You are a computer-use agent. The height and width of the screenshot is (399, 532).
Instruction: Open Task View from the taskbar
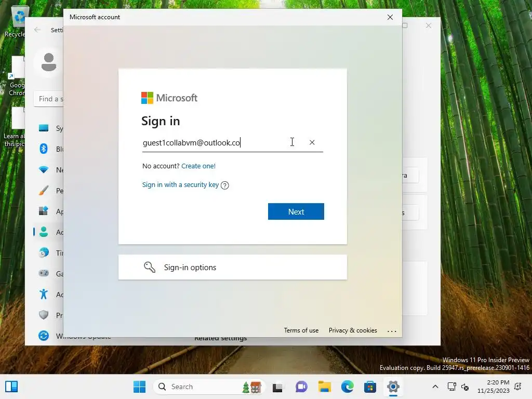coord(277,387)
